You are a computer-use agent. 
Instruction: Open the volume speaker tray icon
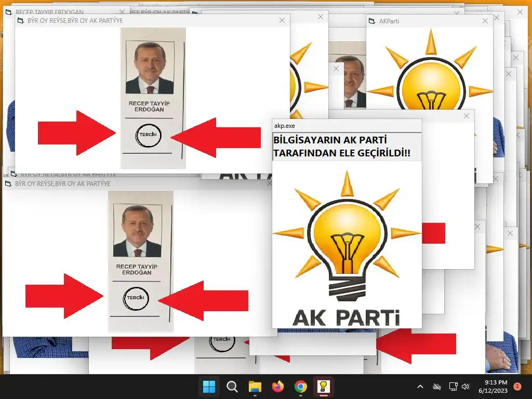(465, 387)
